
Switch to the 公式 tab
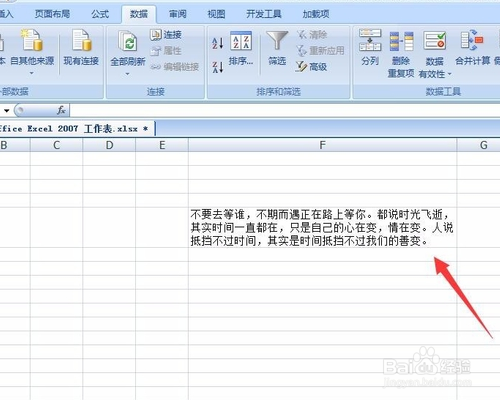(x=100, y=14)
